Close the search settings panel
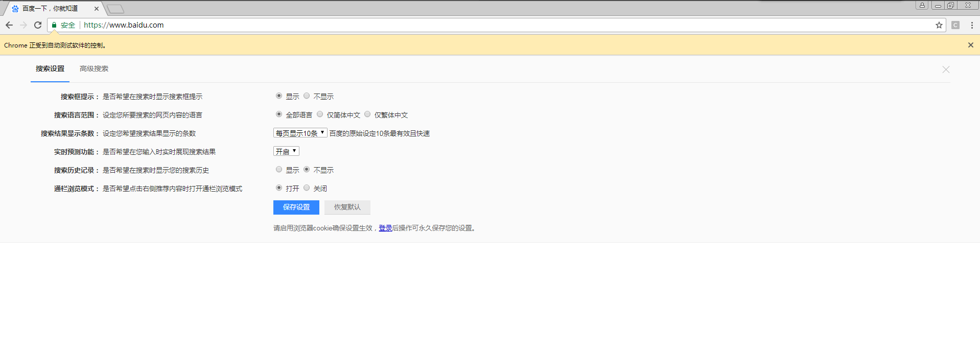 pyautogui.click(x=946, y=69)
